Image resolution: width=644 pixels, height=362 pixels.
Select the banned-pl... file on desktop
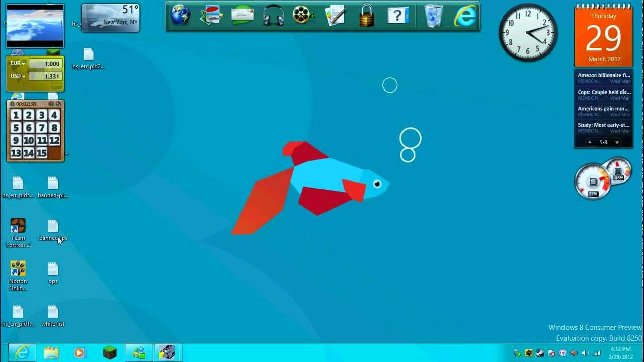(53, 187)
